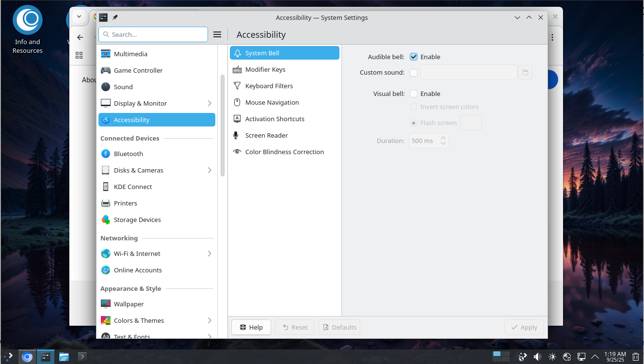Disable the Audible bell checkbox
Viewport: 644px width, 364px height.
pos(414,57)
